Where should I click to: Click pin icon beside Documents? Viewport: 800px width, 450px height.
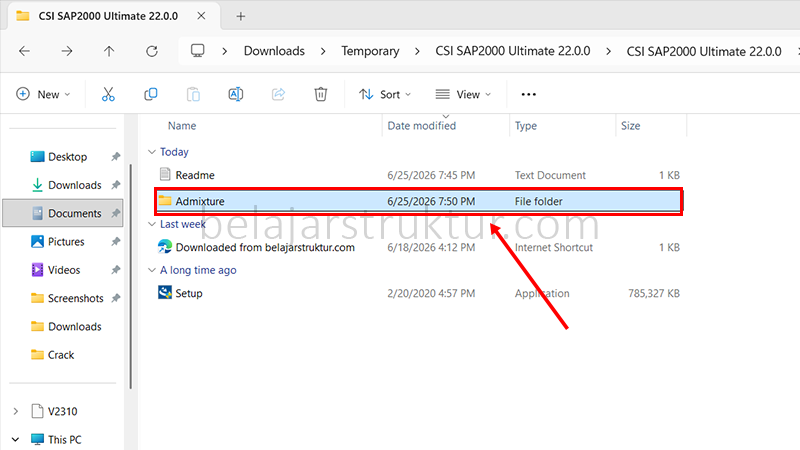[116, 213]
